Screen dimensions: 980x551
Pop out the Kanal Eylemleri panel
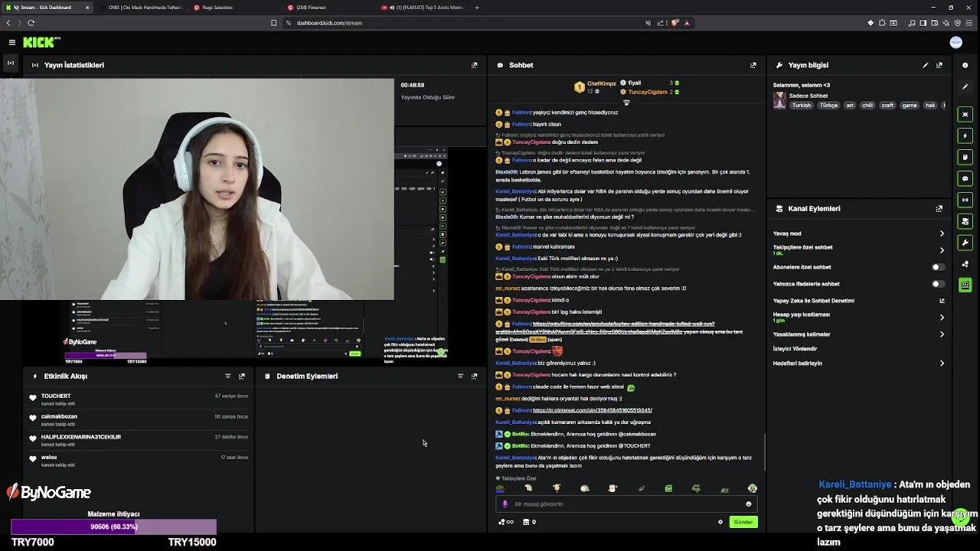pos(939,208)
